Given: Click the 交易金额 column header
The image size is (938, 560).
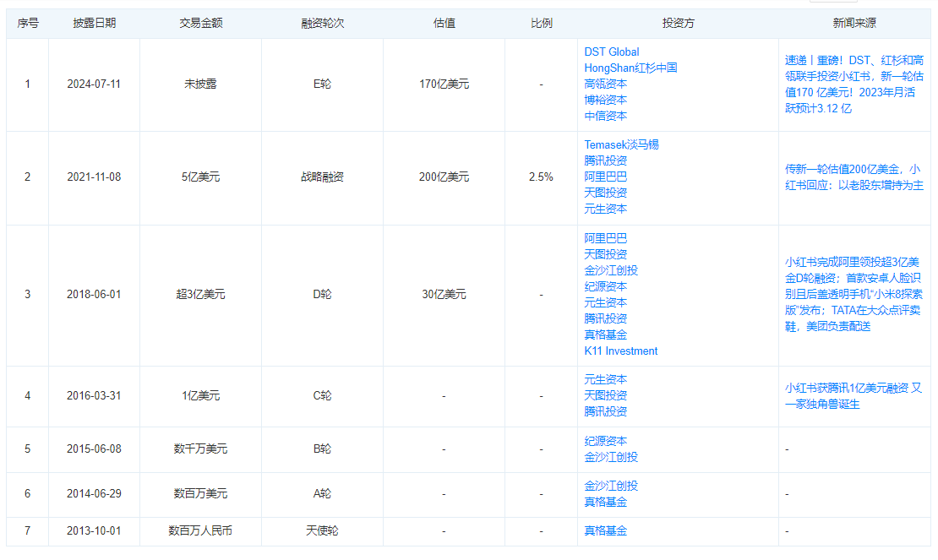Looking at the screenshot, I should 200,24.
